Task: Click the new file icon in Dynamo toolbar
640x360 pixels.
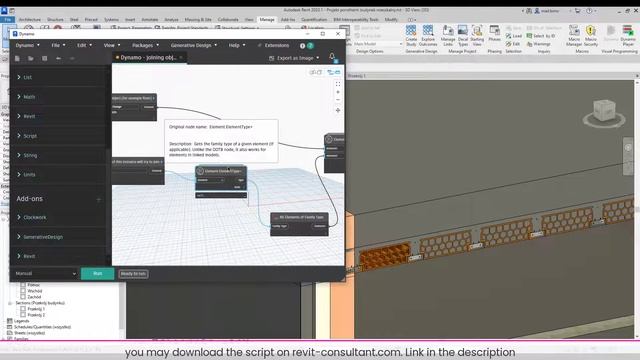Action: 17,58
